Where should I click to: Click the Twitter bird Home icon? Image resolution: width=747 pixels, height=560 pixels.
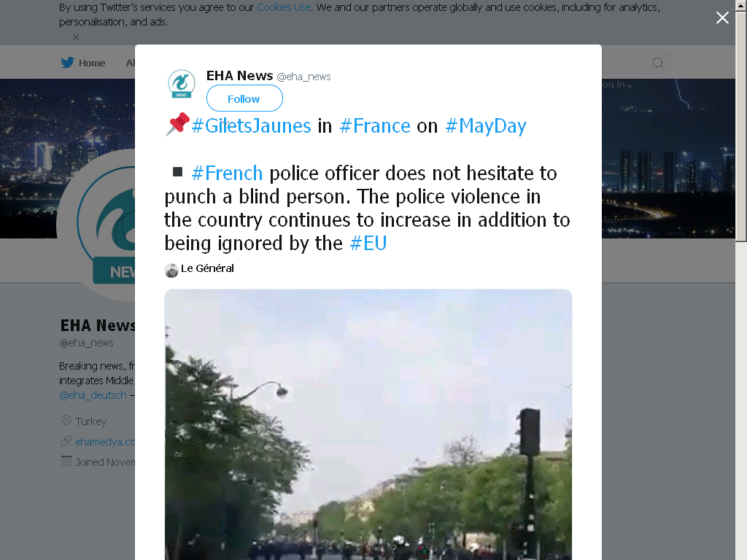pos(67,63)
